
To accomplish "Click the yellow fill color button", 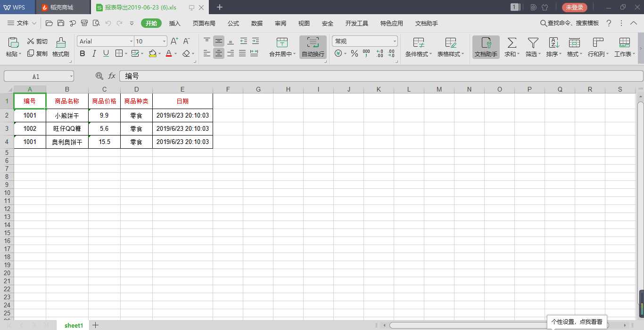I will click(x=152, y=53).
